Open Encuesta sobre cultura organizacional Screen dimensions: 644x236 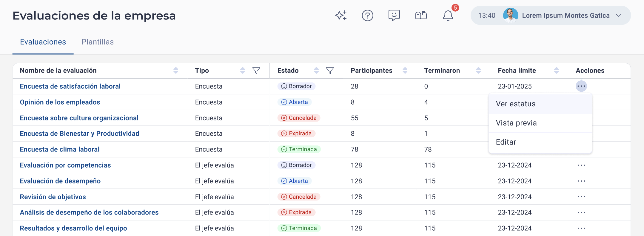click(79, 118)
